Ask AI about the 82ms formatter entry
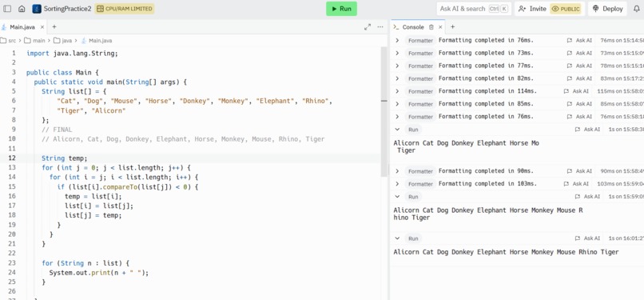 tap(579, 78)
